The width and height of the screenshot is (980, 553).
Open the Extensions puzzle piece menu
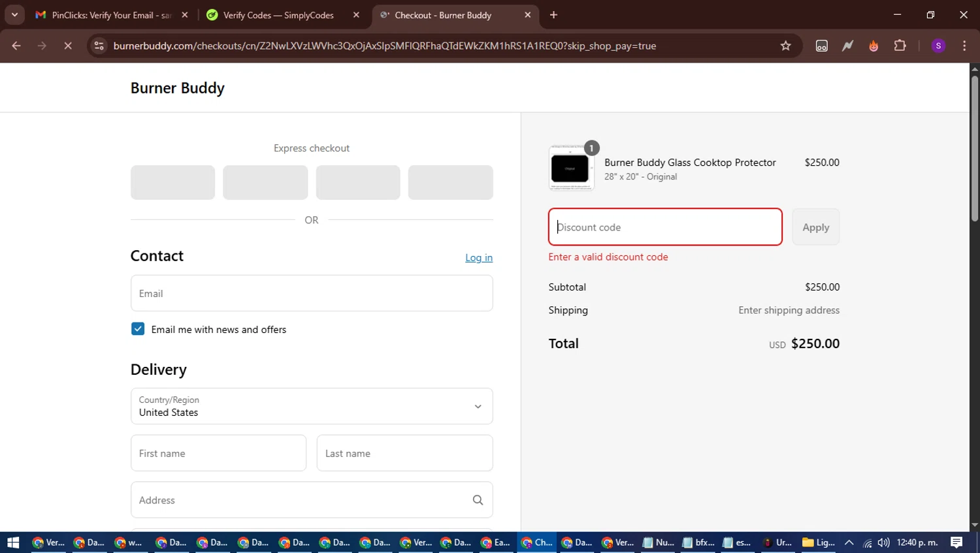(x=900, y=46)
